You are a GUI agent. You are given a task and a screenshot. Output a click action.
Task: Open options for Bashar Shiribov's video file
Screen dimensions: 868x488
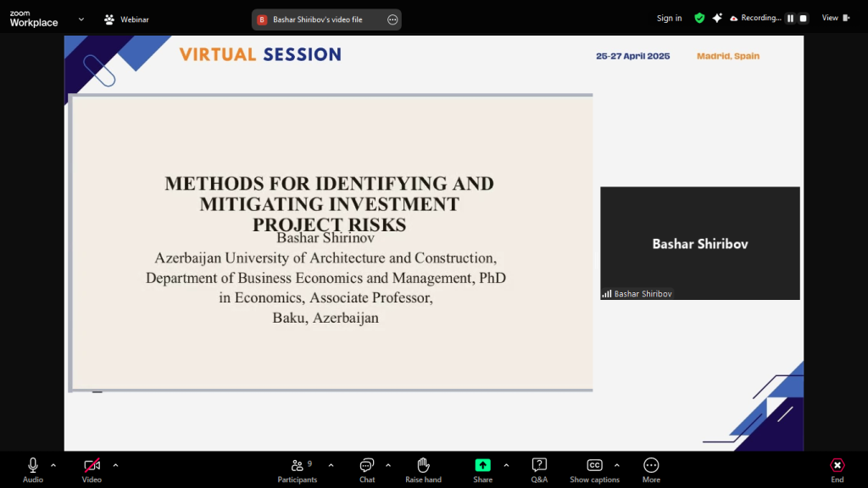(392, 19)
